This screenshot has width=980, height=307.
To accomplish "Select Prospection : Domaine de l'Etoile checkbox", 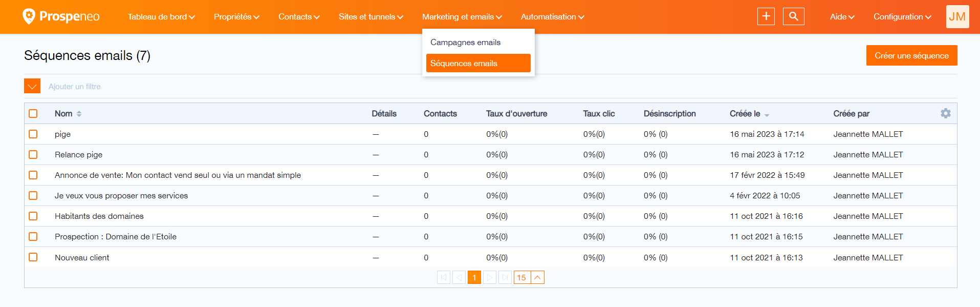I will (x=33, y=236).
